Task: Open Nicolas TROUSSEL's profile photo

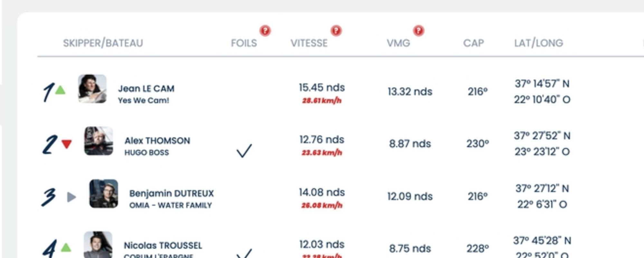Action: 98,245
